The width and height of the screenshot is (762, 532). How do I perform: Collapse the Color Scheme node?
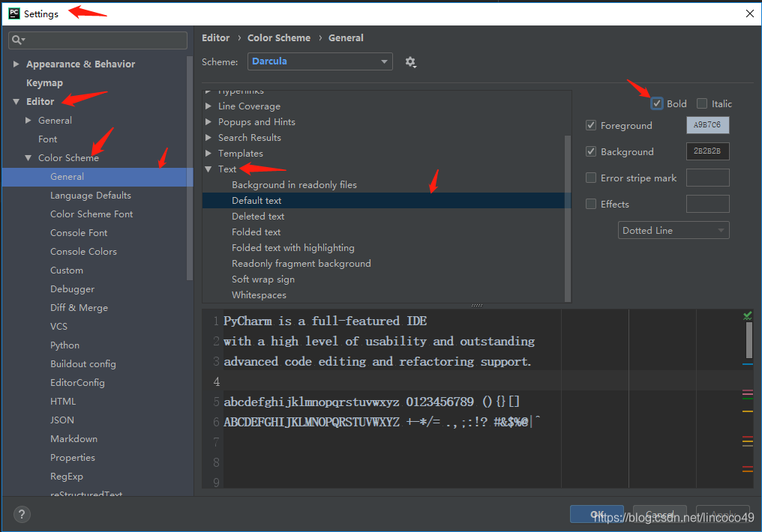coord(28,158)
